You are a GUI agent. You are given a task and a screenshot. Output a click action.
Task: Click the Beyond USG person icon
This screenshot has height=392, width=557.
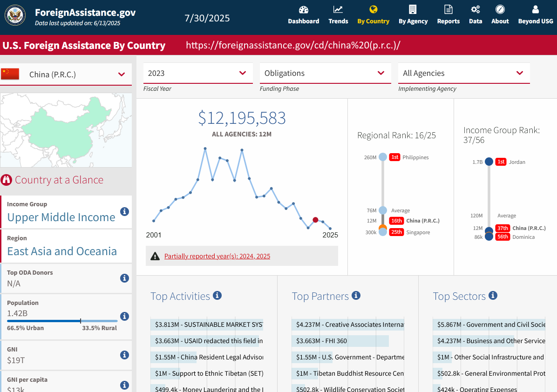click(535, 10)
